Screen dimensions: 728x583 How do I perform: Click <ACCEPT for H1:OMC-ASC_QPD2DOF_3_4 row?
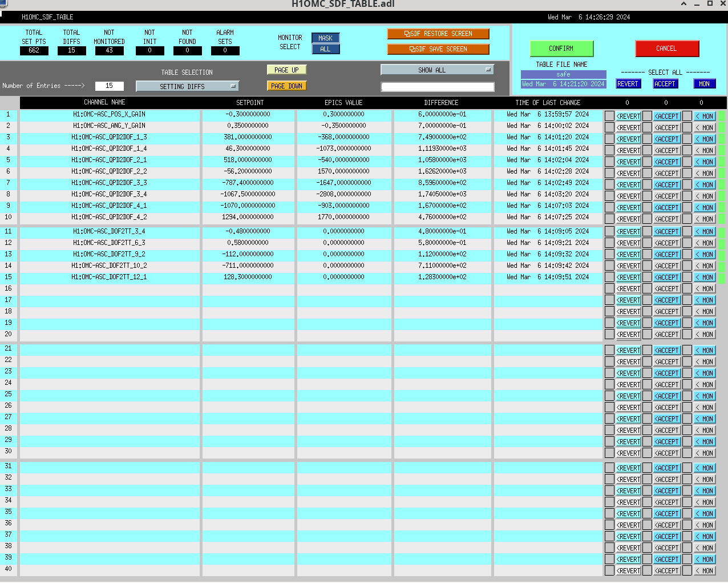pos(666,196)
